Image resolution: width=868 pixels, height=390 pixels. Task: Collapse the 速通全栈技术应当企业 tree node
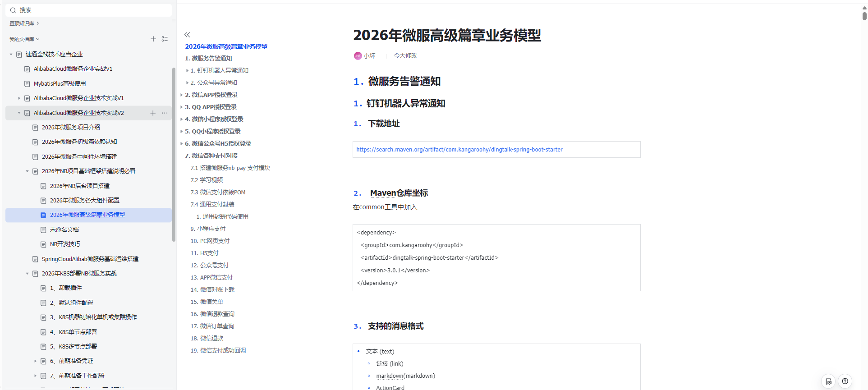11,55
